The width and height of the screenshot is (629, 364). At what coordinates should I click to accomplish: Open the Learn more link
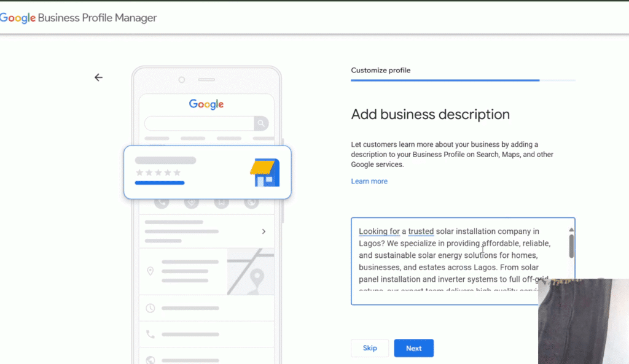click(x=369, y=181)
